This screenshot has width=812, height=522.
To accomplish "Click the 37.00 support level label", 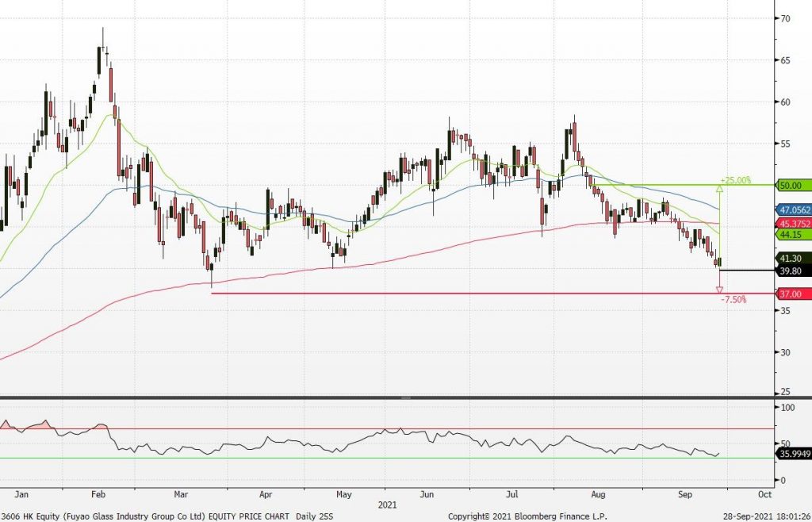I will point(793,294).
